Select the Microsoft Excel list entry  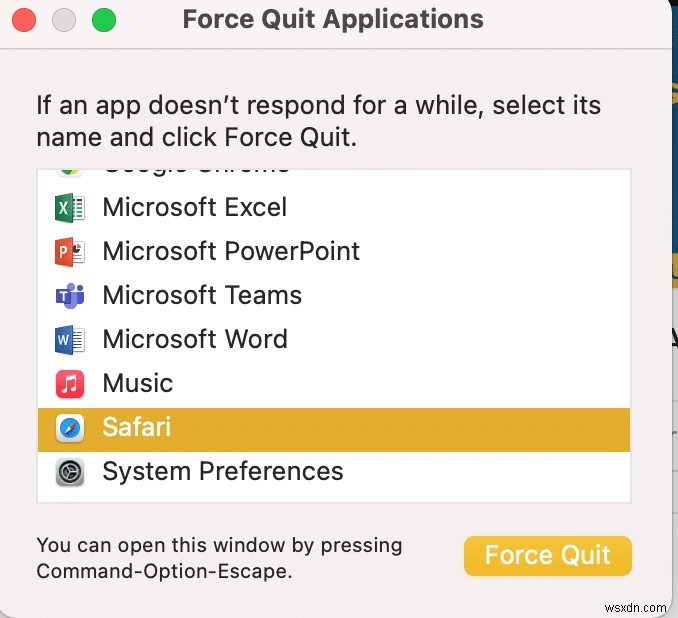click(195, 208)
